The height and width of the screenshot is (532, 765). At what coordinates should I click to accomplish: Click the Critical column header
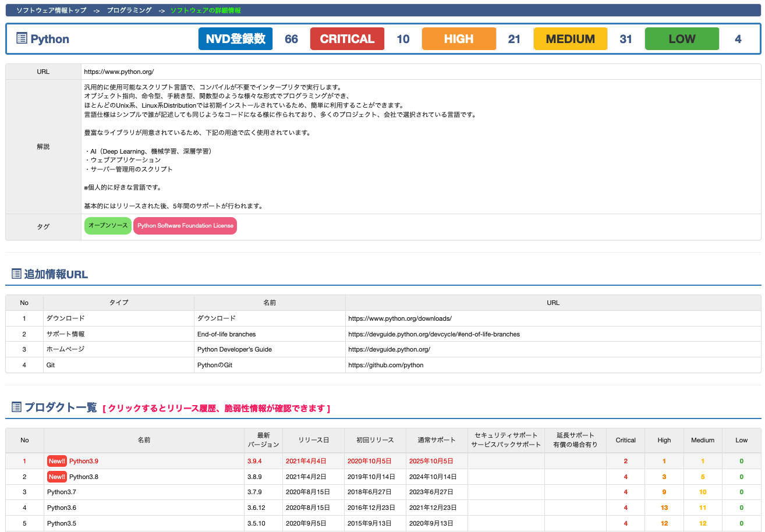[626, 440]
